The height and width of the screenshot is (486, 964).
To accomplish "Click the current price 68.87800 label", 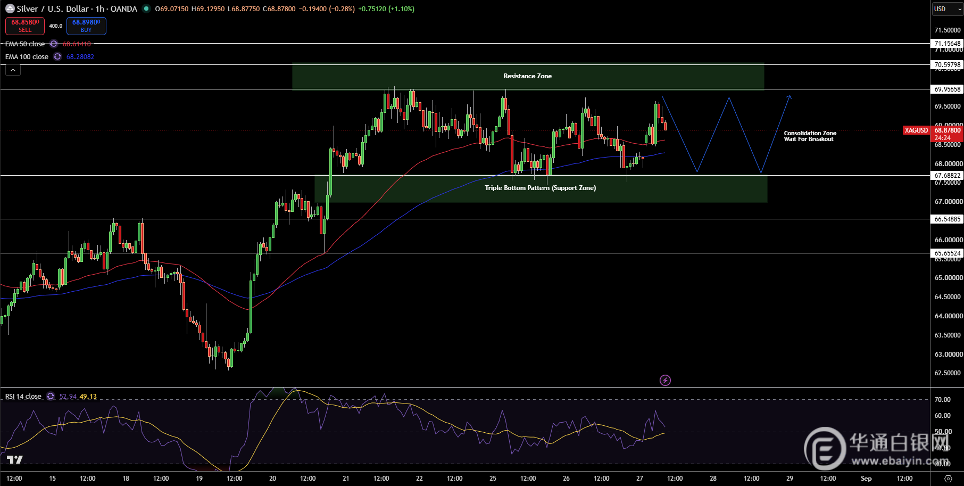I will pyautogui.click(x=947, y=130).
